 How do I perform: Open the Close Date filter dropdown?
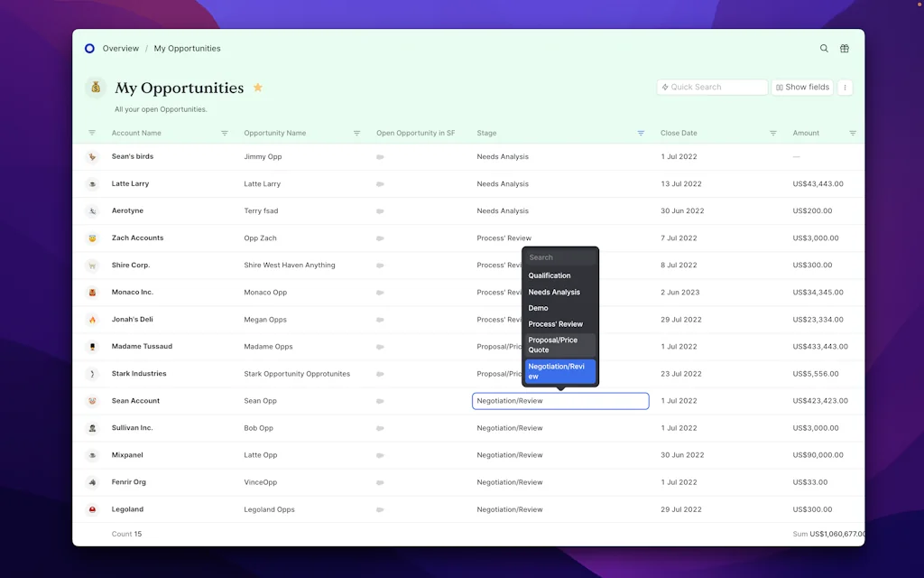772,133
